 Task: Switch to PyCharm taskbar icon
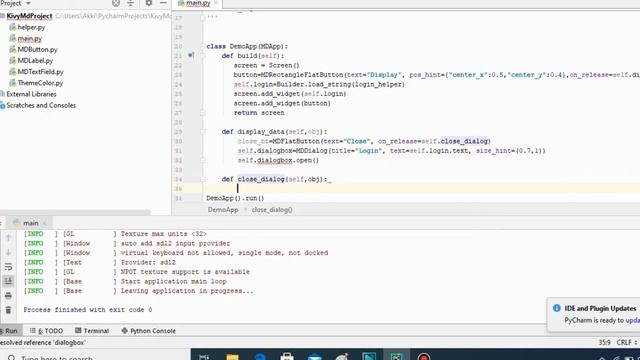[x=396, y=356]
